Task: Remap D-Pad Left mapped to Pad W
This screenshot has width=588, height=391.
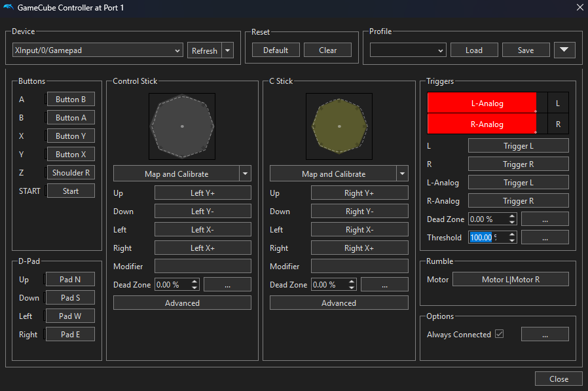Action: coord(70,316)
